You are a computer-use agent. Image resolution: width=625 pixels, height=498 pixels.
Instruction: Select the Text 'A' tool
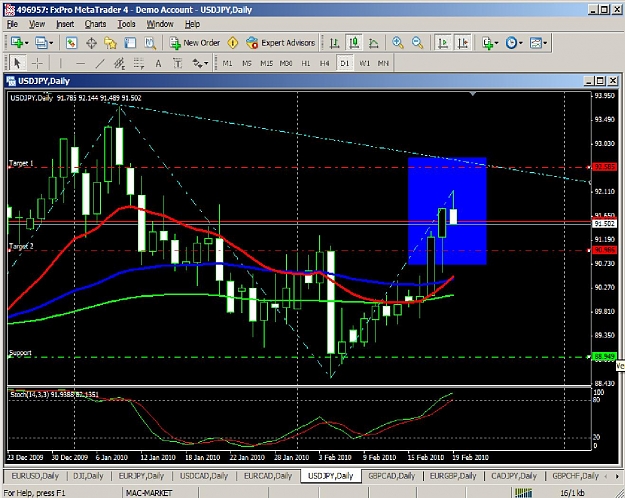158,63
